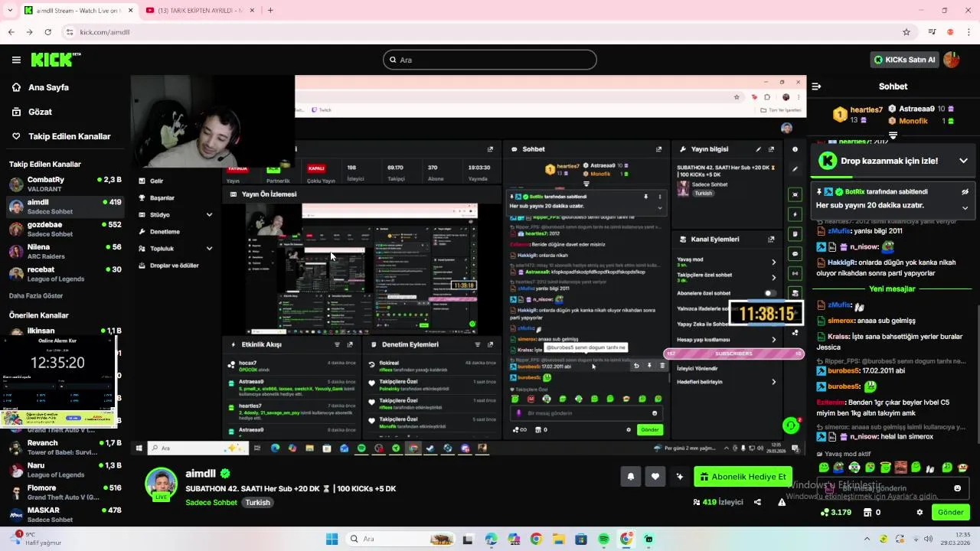Image resolution: width=980 pixels, height=551 pixels.
Task: Click the shop icon showing 0
Action: (x=872, y=512)
